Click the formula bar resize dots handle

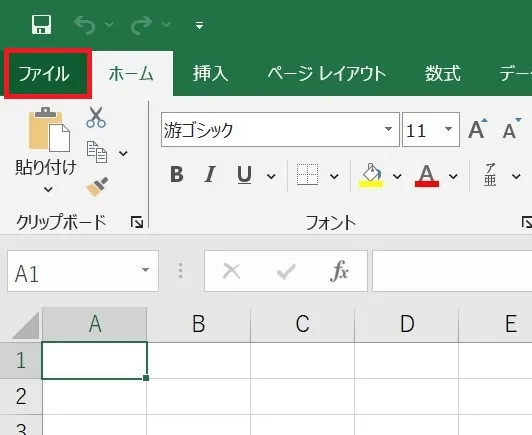180,271
